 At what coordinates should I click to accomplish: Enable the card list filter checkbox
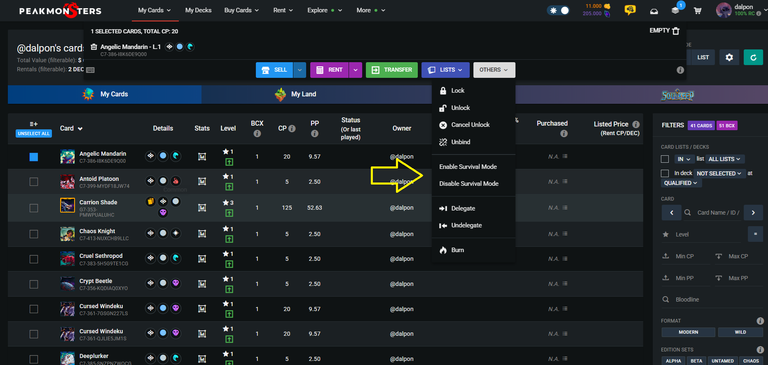(665, 159)
